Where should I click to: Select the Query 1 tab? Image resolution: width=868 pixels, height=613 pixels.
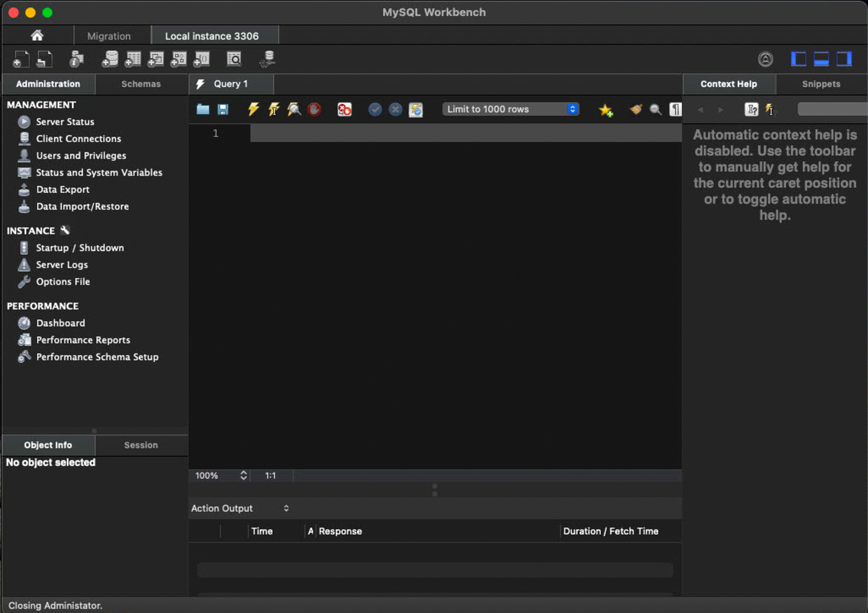[x=231, y=84]
